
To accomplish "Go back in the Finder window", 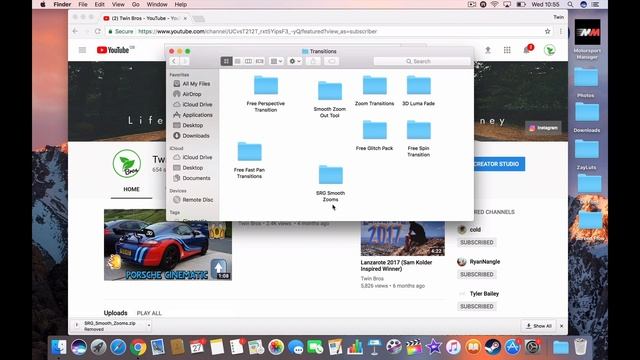I will 174,61.
